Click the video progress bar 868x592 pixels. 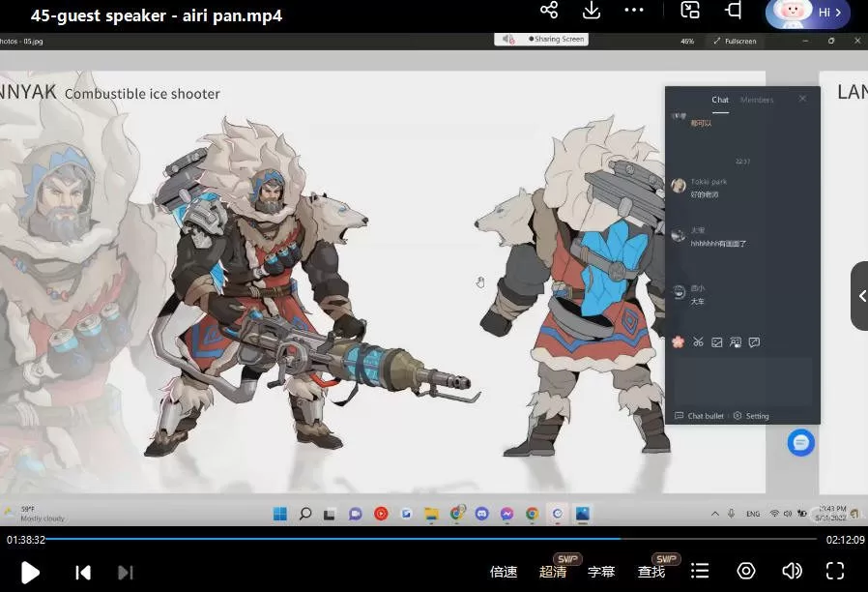point(387,539)
